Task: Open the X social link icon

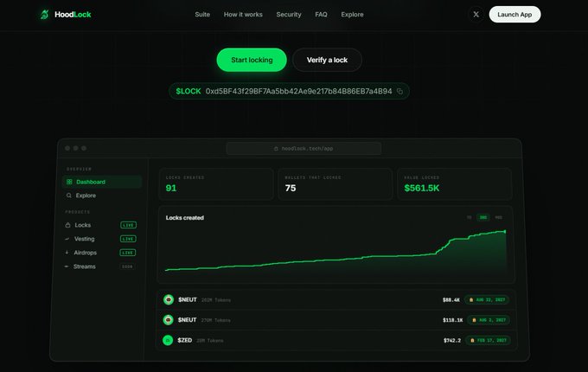Action: [476, 14]
